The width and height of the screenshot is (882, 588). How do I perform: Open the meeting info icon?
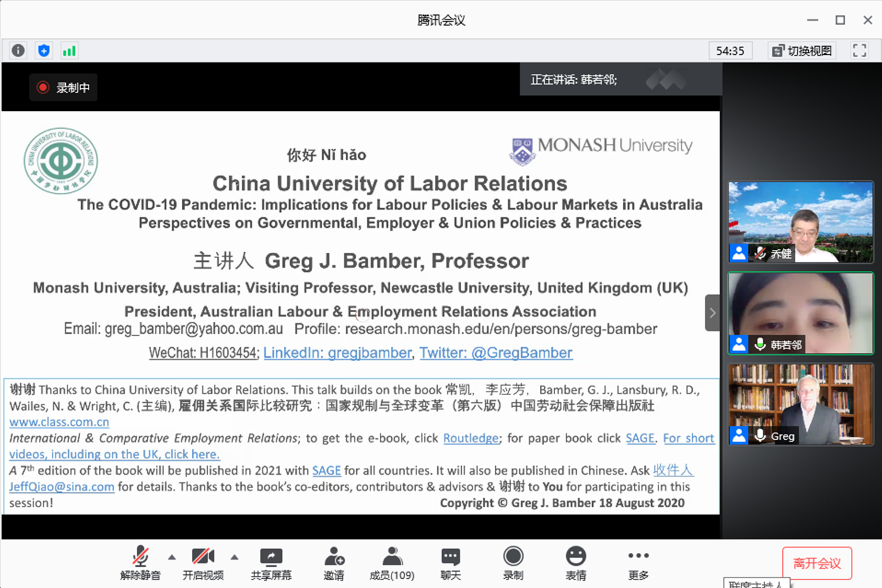18,50
